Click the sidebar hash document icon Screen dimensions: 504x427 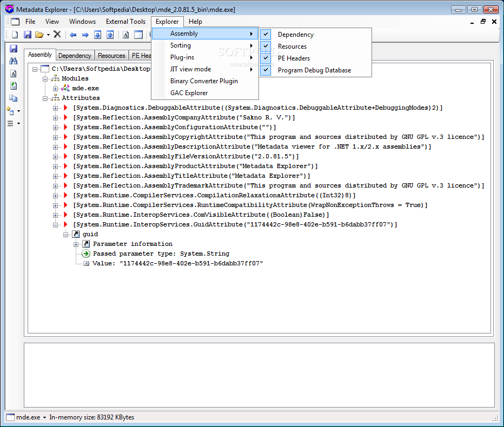click(13, 86)
